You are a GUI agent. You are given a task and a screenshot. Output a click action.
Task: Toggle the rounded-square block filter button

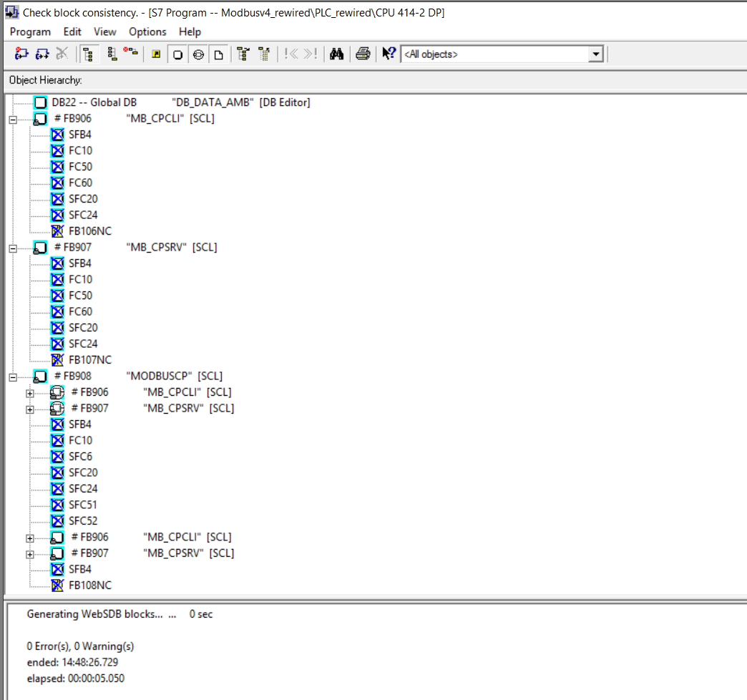click(x=177, y=54)
